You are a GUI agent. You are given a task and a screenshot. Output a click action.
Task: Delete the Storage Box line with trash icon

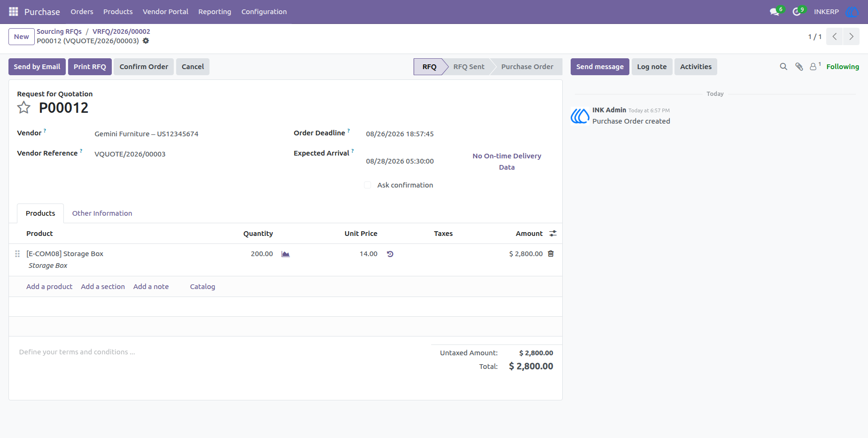(x=551, y=254)
